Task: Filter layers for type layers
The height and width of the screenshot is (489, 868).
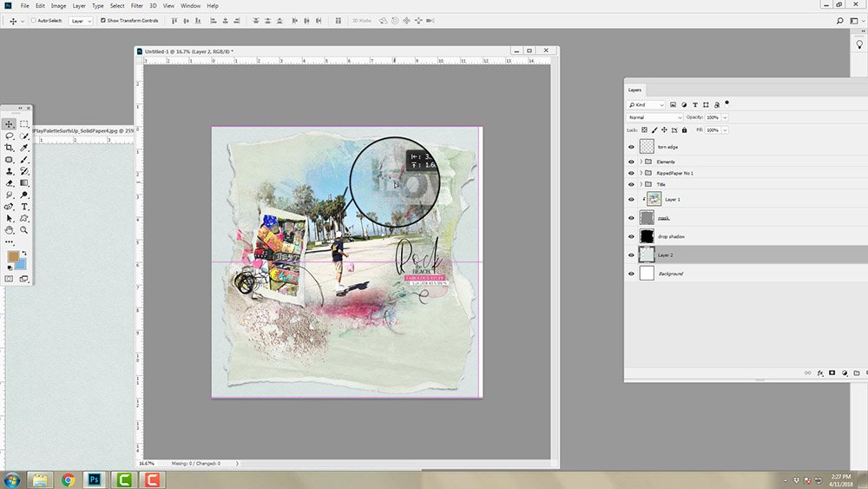Action: coord(695,105)
